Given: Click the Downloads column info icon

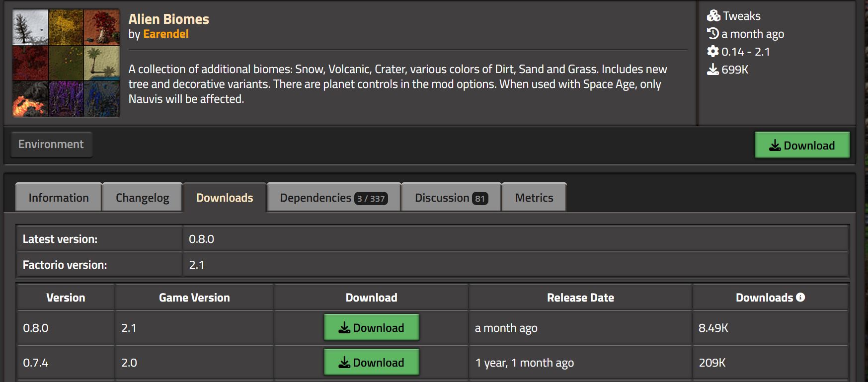Looking at the screenshot, I should point(800,297).
